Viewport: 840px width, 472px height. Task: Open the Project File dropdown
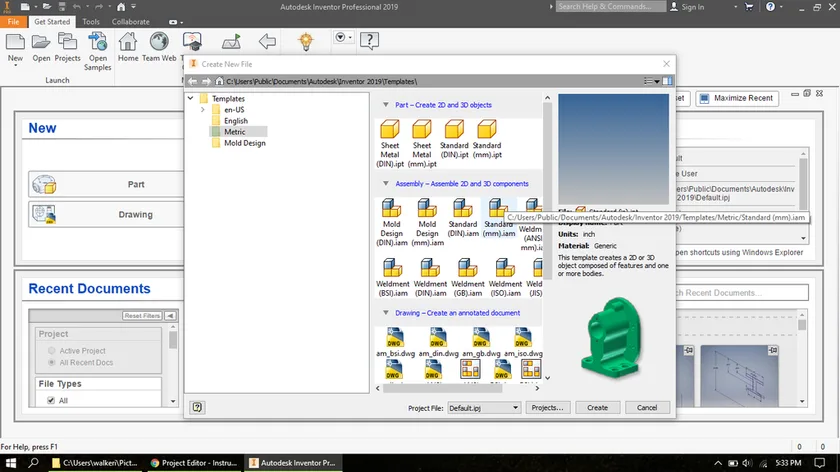[484, 408]
